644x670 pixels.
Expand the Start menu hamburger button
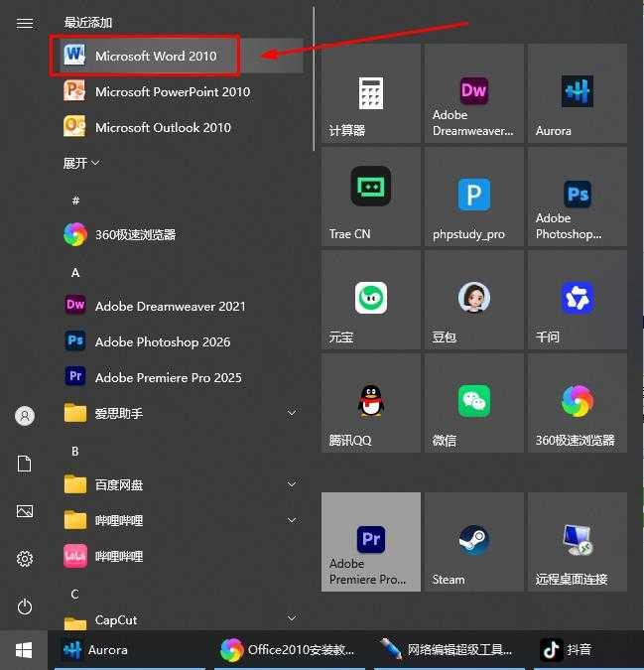coord(25,23)
